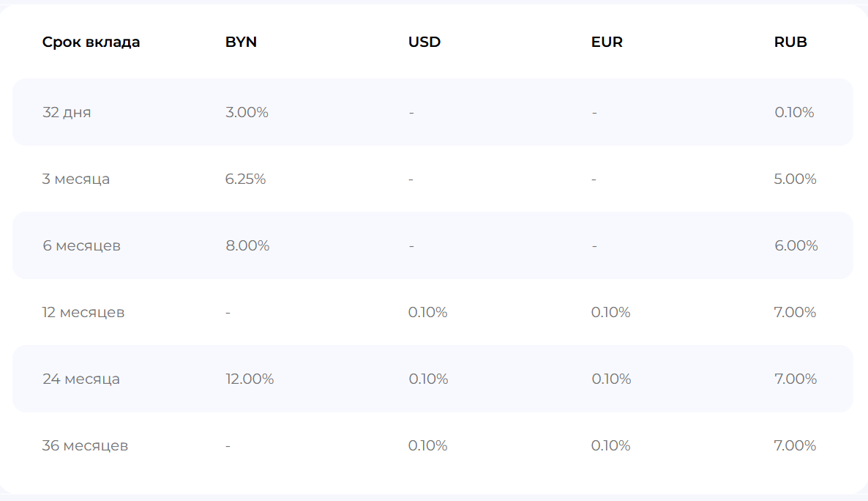868x501 pixels.
Task: Select the "32 дня" term row label
Action: (67, 112)
